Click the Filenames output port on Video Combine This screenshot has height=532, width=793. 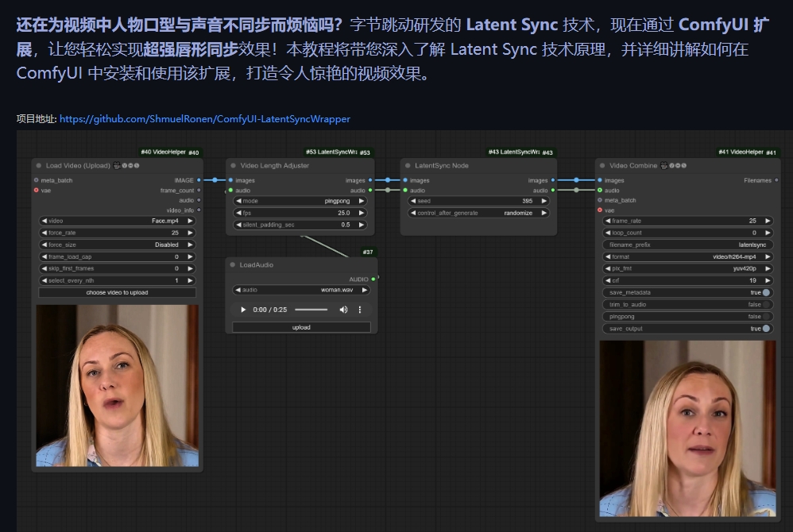776,180
